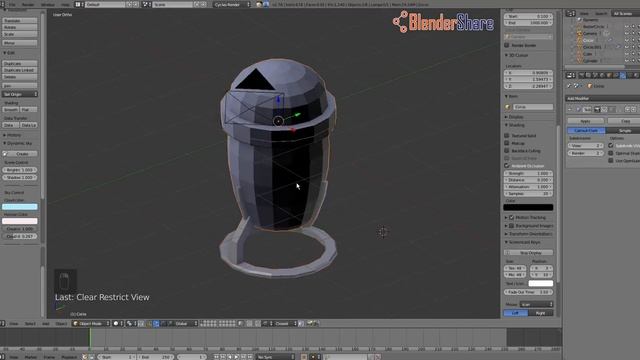The width and height of the screenshot is (640, 360).
Task: Click the sky color swatch
Action: coord(20,207)
